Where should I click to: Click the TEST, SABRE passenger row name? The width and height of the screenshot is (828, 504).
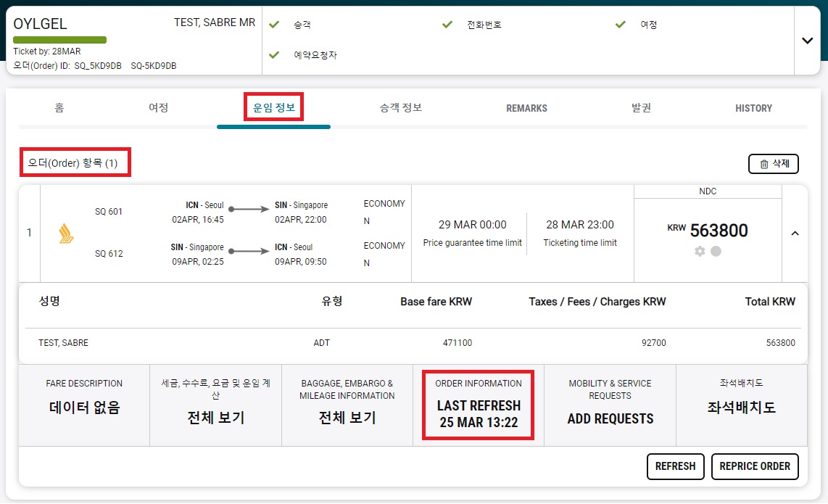(63, 343)
